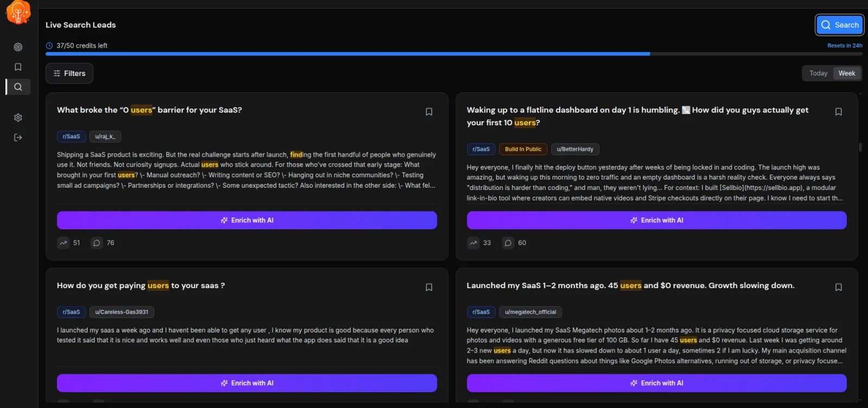Enrich the "45 users and $0 revenue" post with AI

[x=656, y=383]
